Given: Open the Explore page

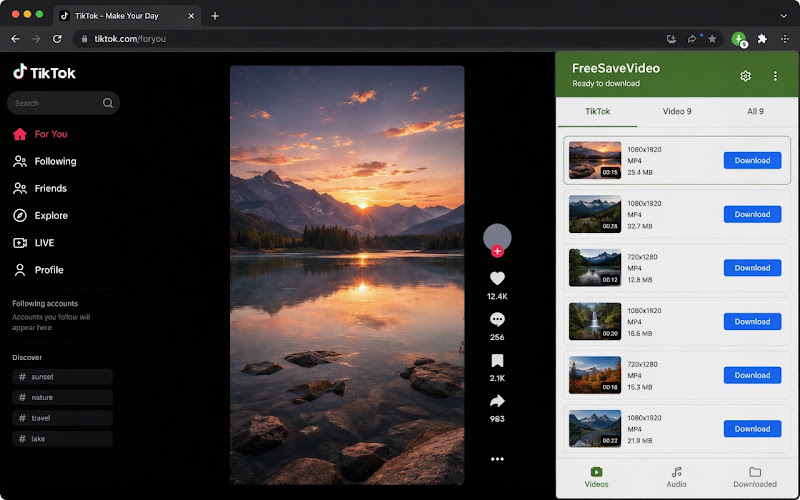Looking at the screenshot, I should 41,215.
